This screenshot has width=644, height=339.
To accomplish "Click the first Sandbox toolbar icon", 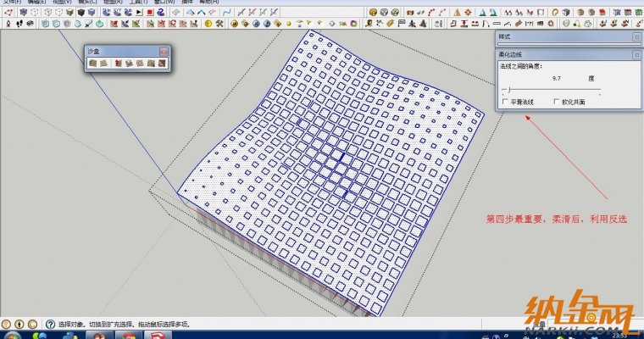I will pyautogui.click(x=92, y=63).
